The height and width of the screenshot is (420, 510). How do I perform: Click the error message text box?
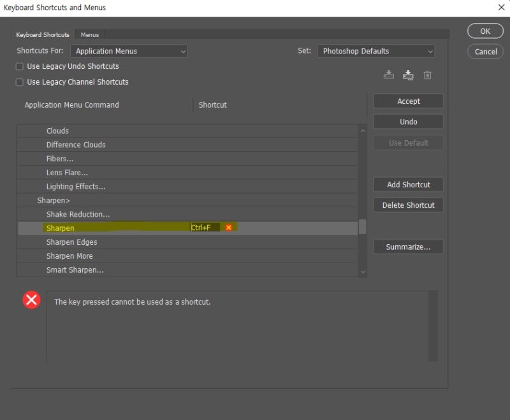tap(242, 326)
